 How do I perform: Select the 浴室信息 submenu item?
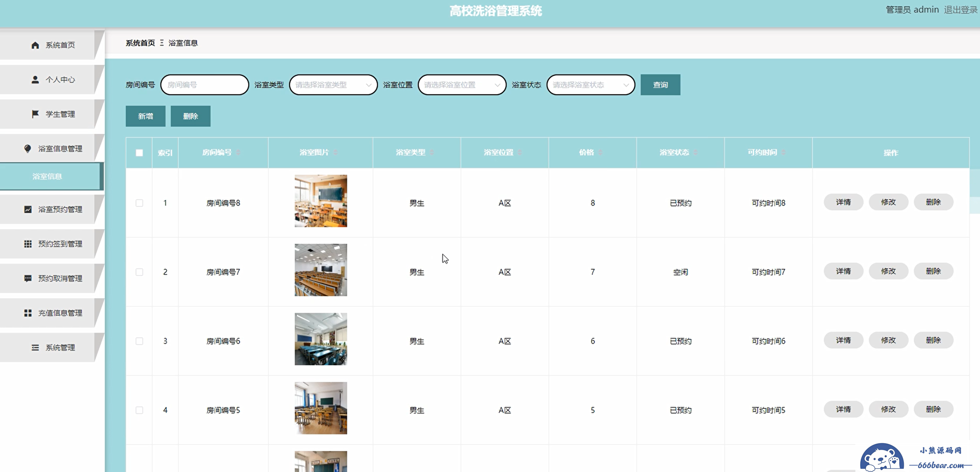52,176
